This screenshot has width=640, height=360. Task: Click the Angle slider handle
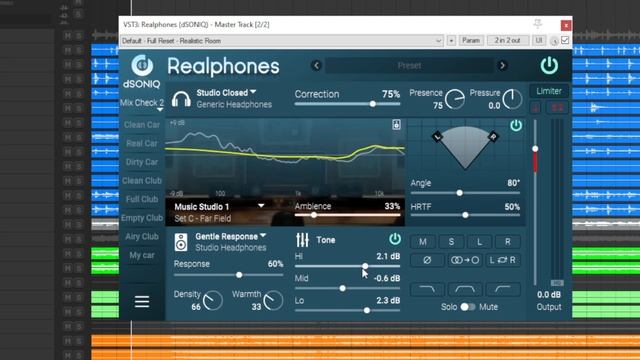pos(460,193)
